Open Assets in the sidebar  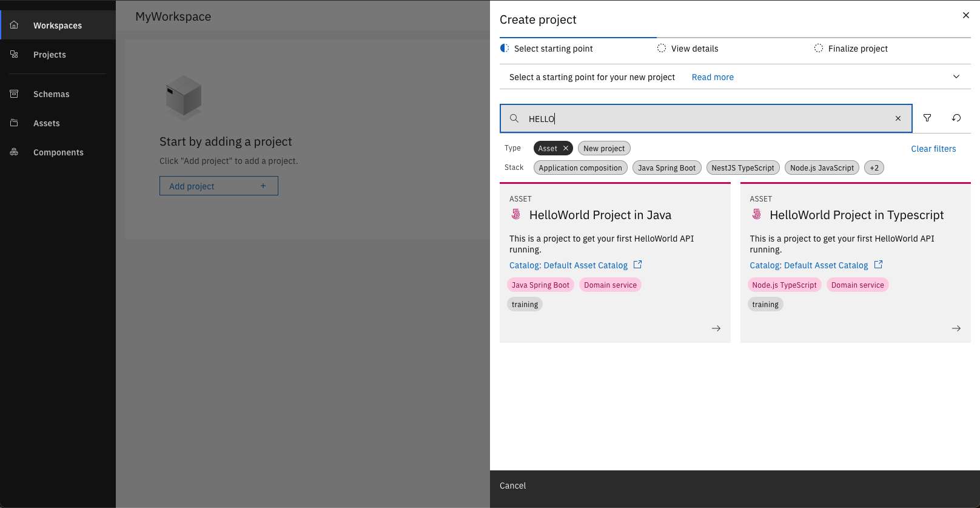click(58, 123)
